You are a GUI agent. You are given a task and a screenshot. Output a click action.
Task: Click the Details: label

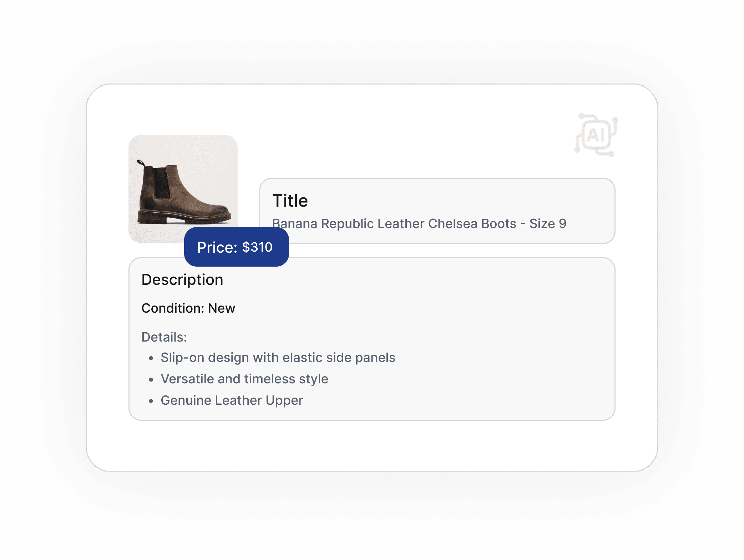[x=164, y=337]
